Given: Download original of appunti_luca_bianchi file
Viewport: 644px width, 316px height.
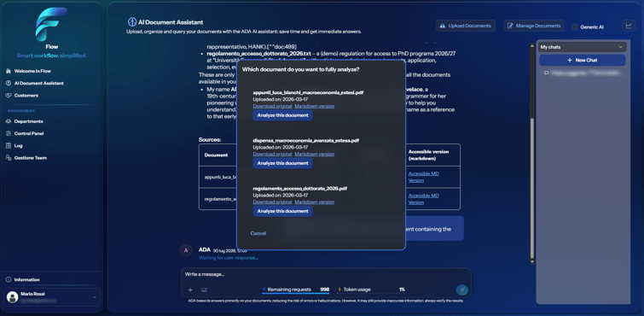Looking at the screenshot, I should [272, 106].
